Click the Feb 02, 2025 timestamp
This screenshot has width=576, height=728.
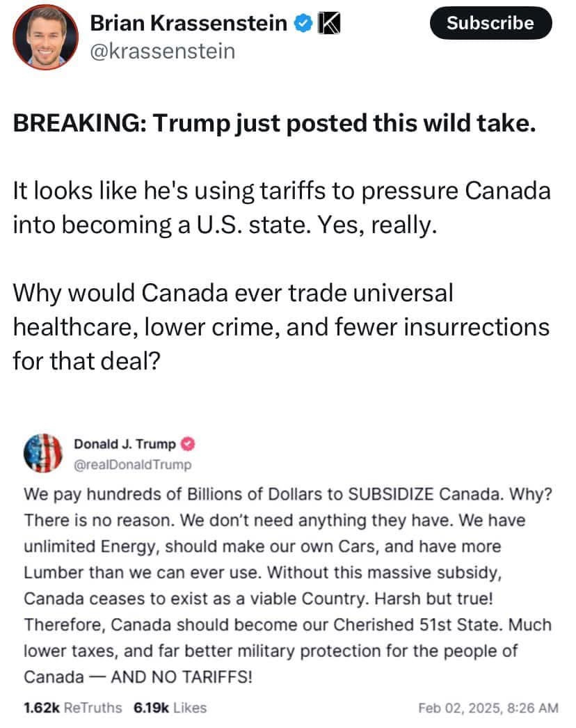click(488, 708)
